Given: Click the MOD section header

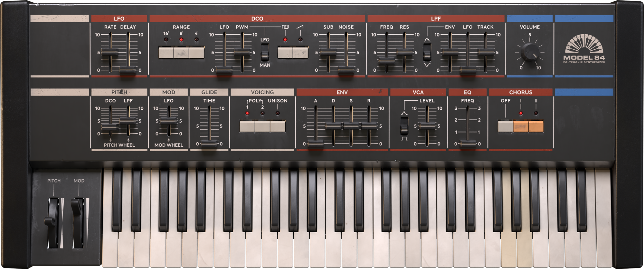Looking at the screenshot, I should point(169,92).
